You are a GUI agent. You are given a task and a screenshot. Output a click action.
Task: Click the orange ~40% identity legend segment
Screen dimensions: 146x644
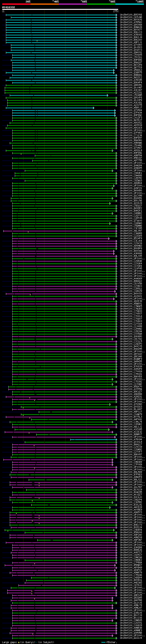tap(45, 4)
